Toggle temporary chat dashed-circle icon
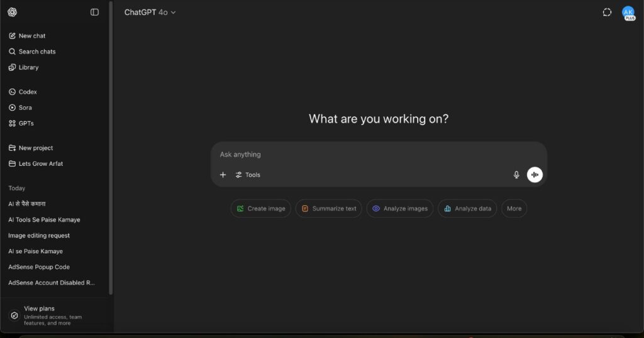The height and width of the screenshot is (338, 644). tap(607, 13)
